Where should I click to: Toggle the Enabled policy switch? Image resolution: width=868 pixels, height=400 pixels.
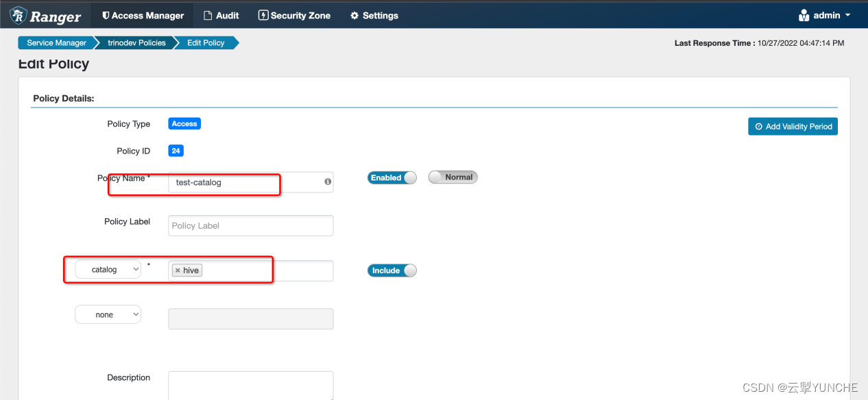tap(392, 177)
